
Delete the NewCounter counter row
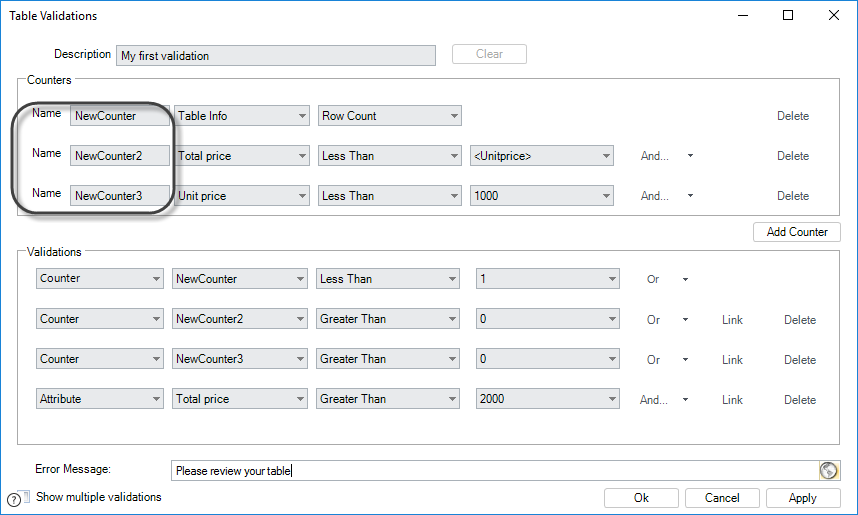click(793, 116)
